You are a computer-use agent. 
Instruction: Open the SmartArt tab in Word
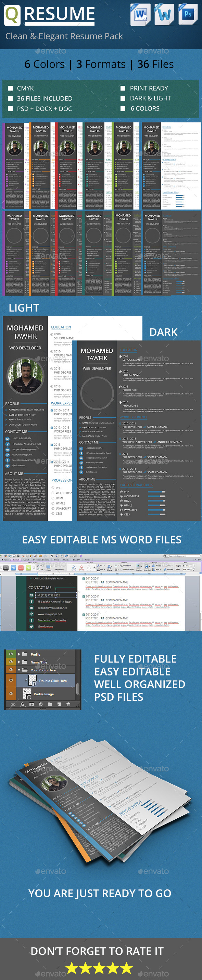77,560
